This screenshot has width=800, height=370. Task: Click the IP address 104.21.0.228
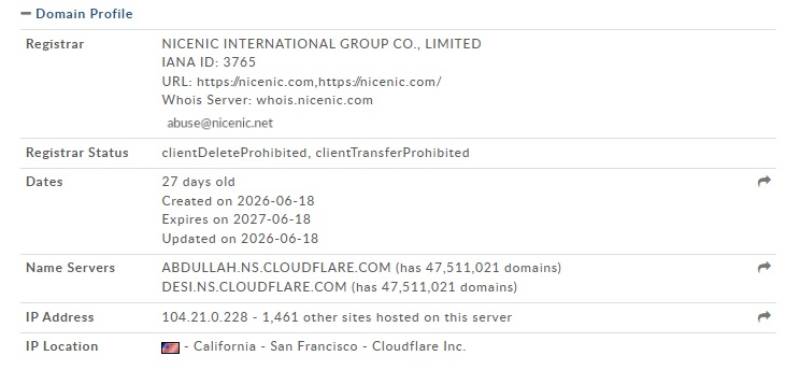click(x=207, y=317)
